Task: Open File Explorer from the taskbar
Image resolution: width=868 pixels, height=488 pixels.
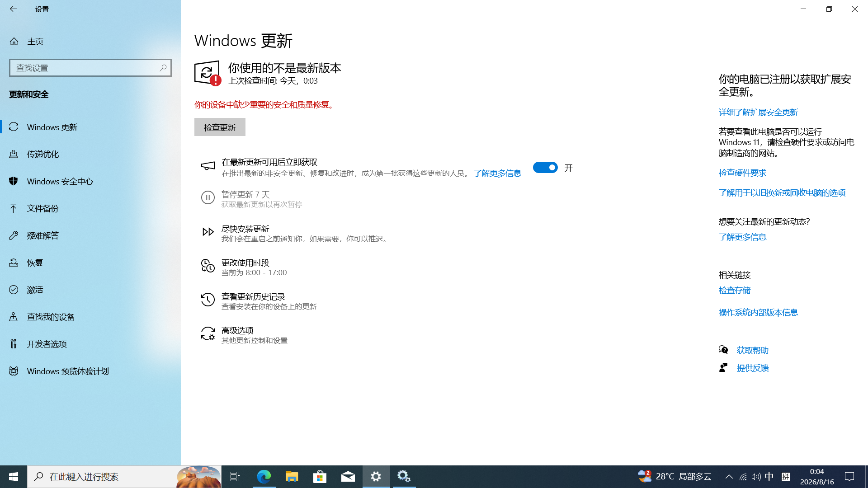Action: click(x=292, y=476)
